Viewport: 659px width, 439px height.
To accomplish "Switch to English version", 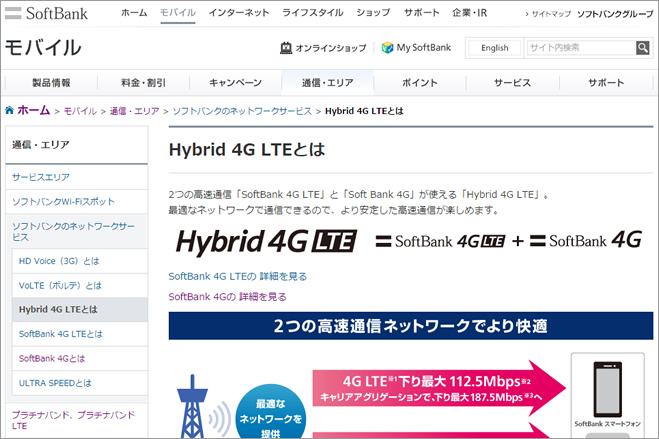I will click(495, 48).
